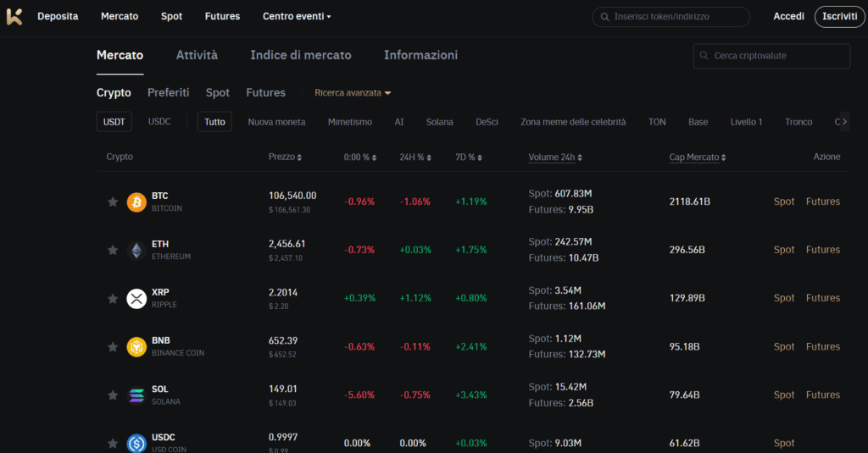Click the BNB Binance Coin logo
Viewport: 868px width, 453px height.
136,347
